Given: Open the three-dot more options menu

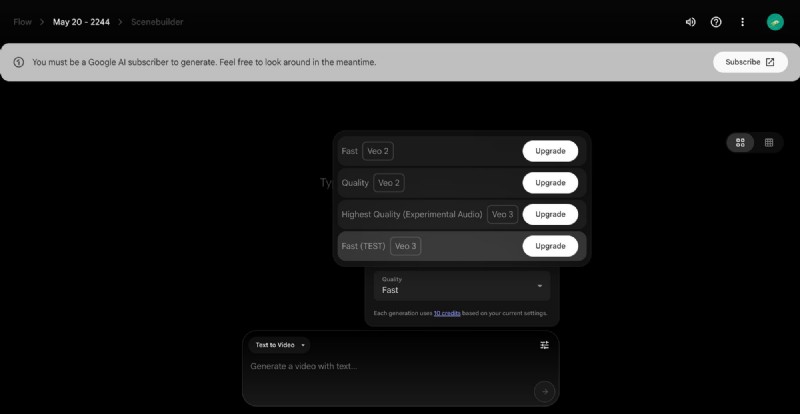Looking at the screenshot, I should 742,22.
